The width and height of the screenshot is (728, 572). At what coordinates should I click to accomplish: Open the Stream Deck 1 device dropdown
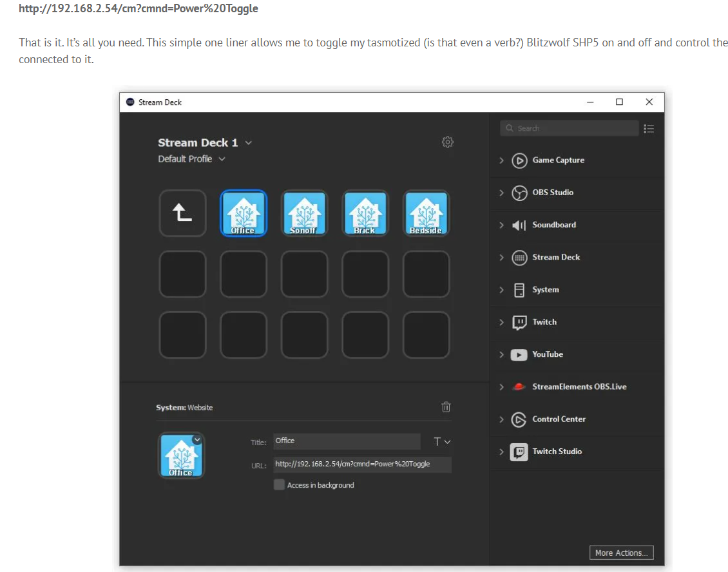click(x=249, y=143)
